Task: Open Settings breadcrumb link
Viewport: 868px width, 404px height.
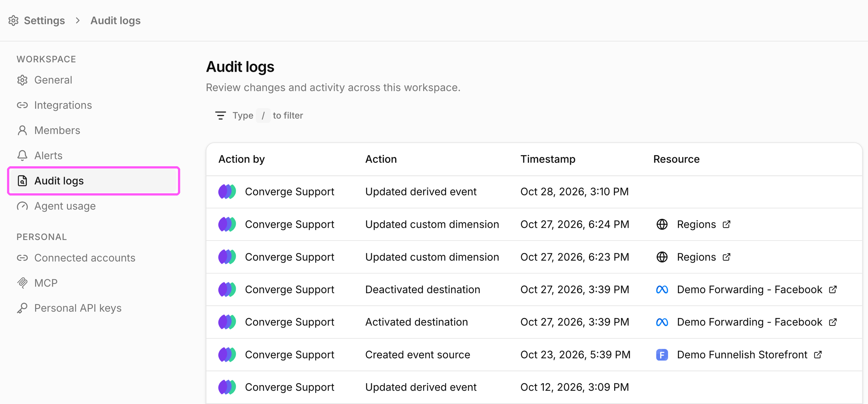Action: tap(44, 20)
